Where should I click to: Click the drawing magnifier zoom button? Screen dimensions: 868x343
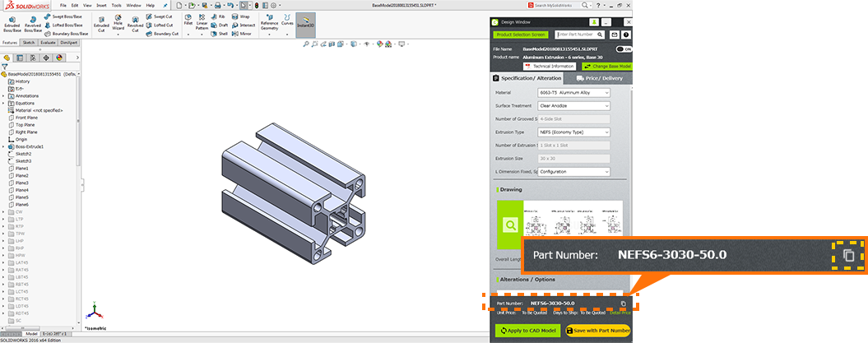click(x=510, y=225)
